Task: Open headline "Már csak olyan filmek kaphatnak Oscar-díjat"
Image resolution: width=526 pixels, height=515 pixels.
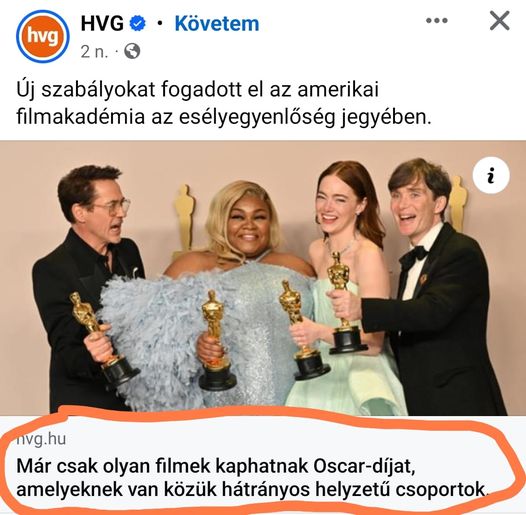Action: click(216, 466)
